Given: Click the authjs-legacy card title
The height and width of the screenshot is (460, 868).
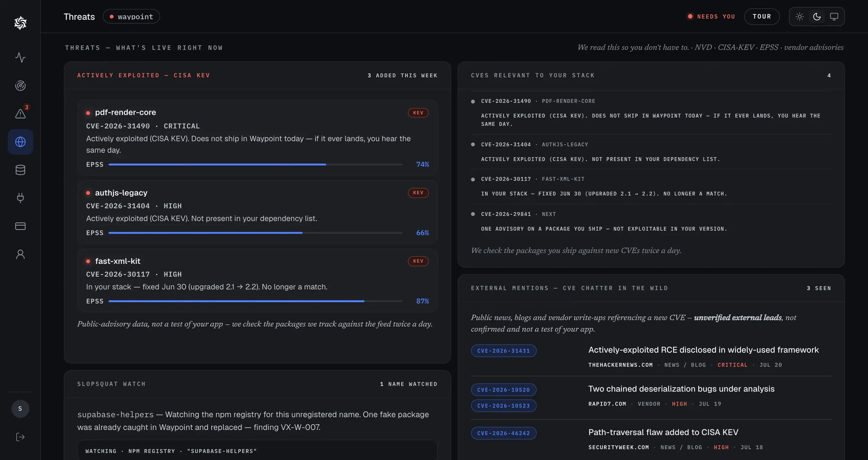Looking at the screenshot, I should tap(121, 193).
